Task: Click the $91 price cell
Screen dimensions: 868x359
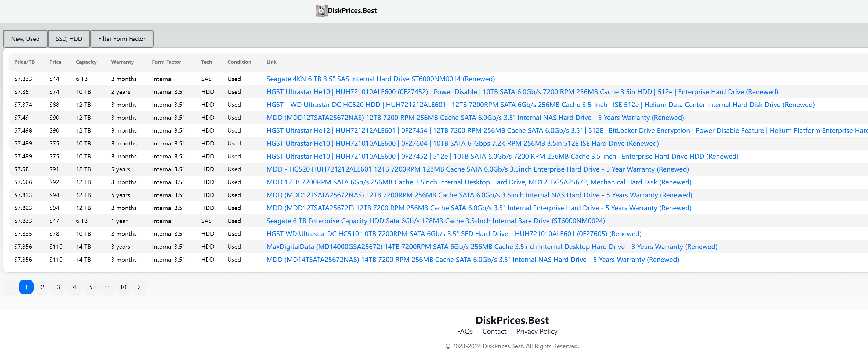Action: tap(54, 169)
